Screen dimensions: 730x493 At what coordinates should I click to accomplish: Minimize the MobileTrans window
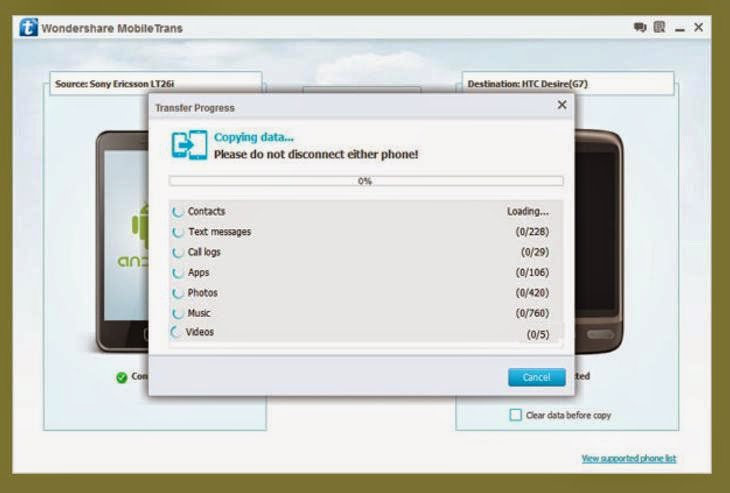click(680, 30)
